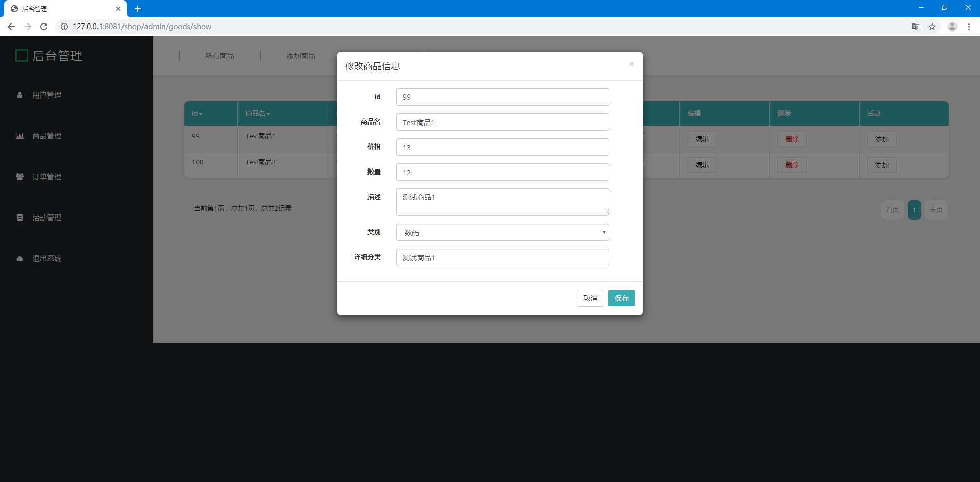This screenshot has height=482, width=980.
Task: Click the chart icon beside 商品管理
Action: (20, 136)
